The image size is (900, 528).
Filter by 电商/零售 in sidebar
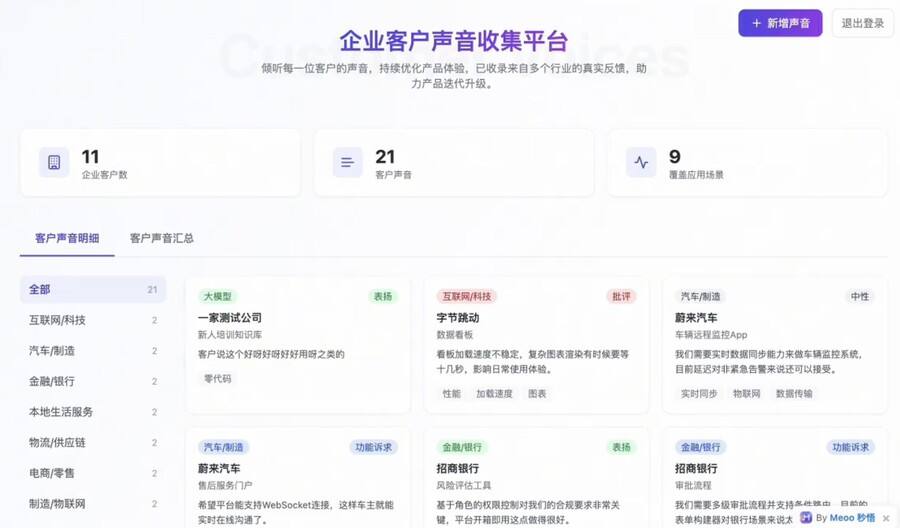pos(93,473)
